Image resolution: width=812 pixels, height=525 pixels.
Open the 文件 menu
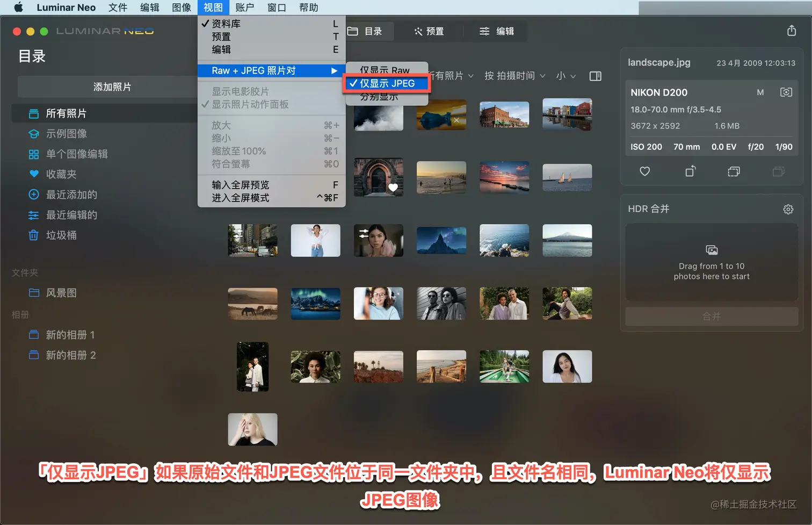[x=118, y=8]
